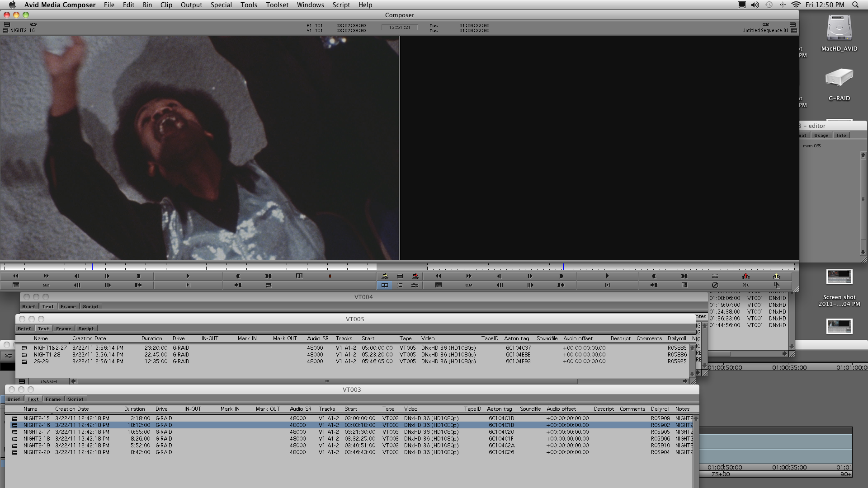Click the Copy to Clipboard icon in record toolbar
The height and width of the screenshot is (488, 868).
click(776, 285)
